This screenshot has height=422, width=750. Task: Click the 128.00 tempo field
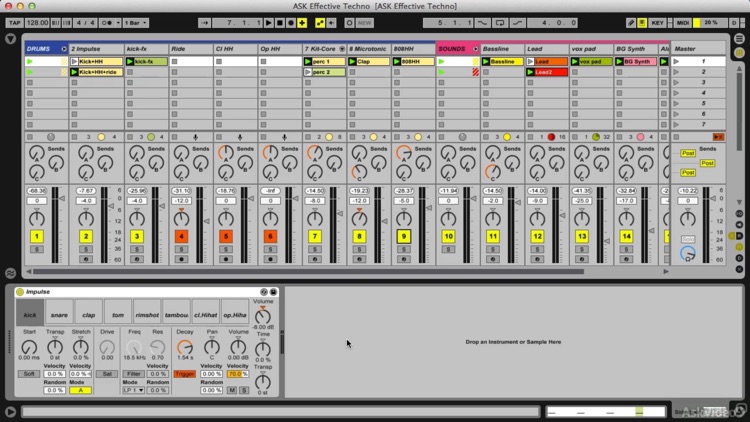tap(37, 23)
